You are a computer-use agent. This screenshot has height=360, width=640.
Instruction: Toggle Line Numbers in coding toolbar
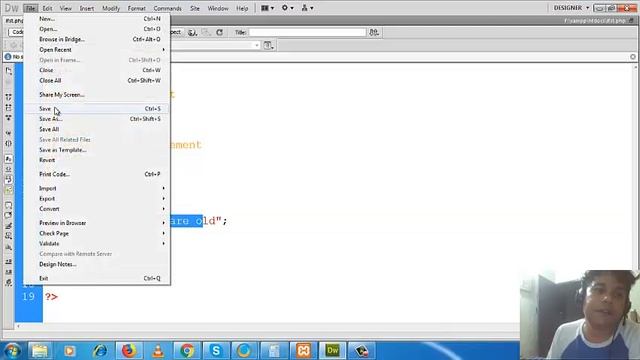(x=9, y=159)
